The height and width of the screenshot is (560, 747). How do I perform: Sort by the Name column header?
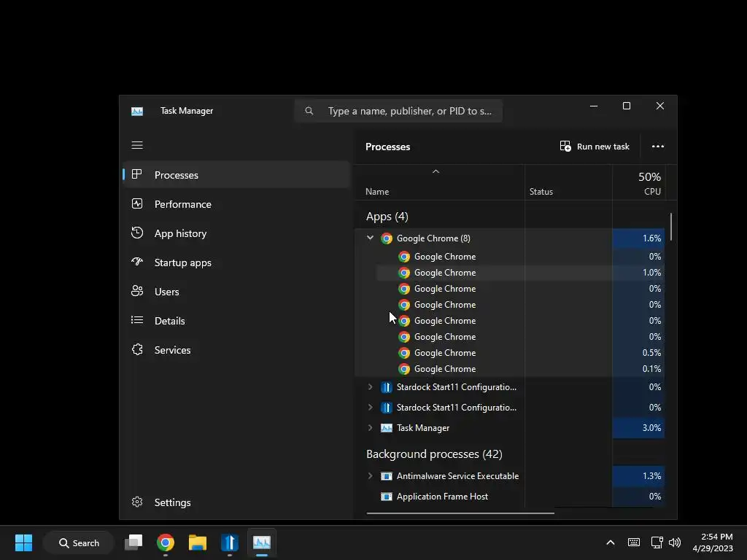377,192
